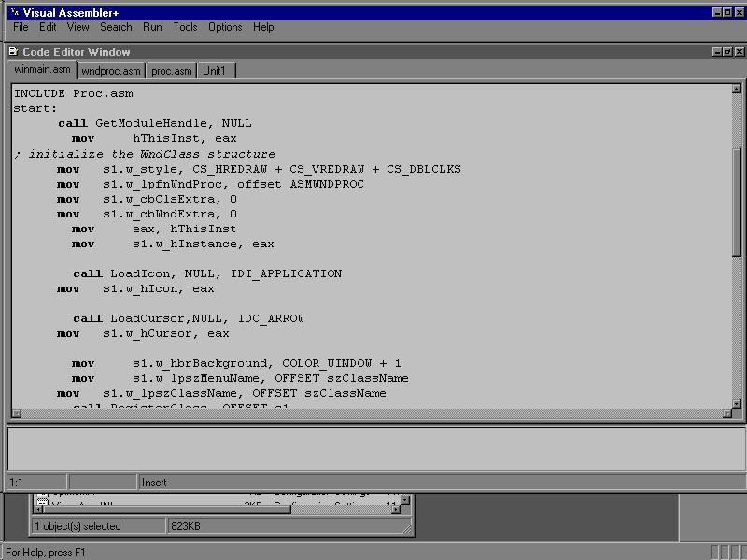Click the Code Editor Window system icon
Viewport: 747px width, 560px height.
(12, 52)
